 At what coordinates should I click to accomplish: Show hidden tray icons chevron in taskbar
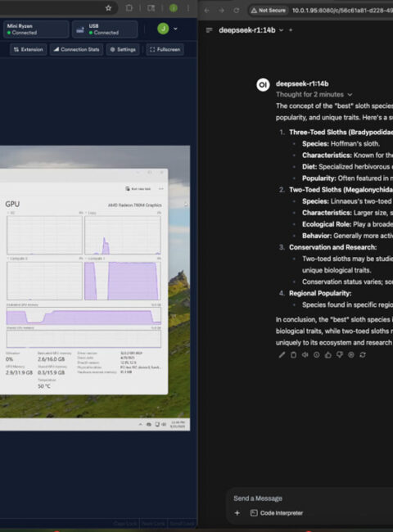141,425
